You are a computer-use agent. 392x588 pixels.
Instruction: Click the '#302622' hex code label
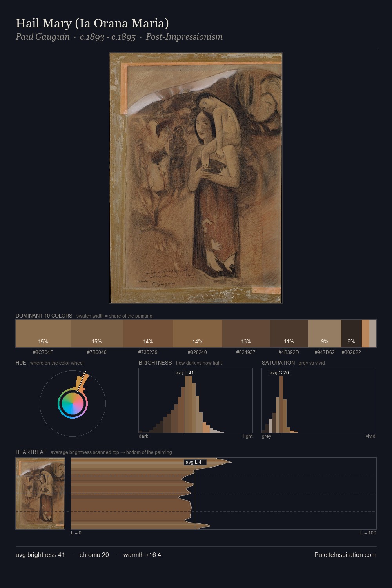coord(351,352)
